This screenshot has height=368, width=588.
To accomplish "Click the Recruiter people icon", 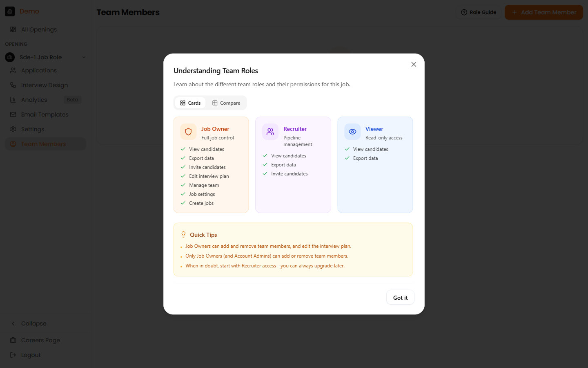I will click(270, 132).
